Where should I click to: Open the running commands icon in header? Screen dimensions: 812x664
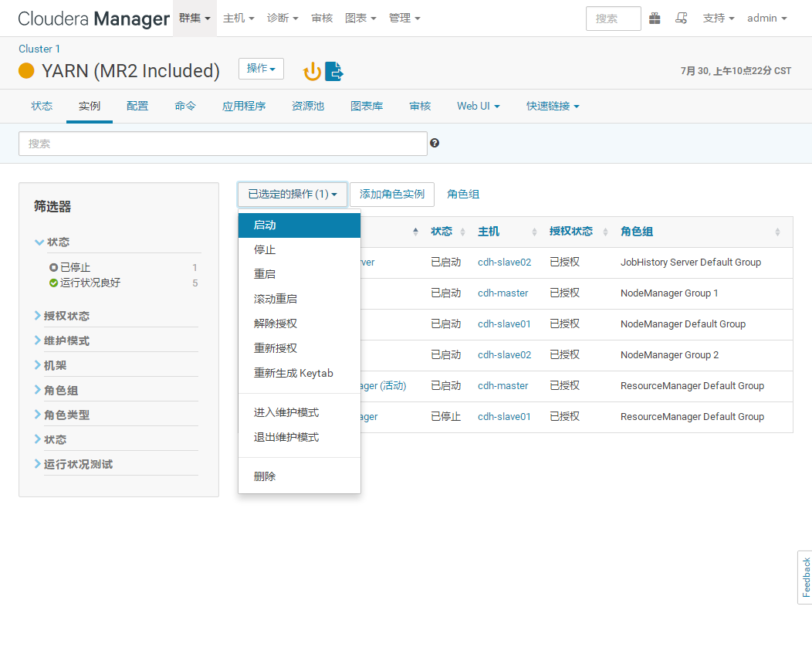point(681,19)
